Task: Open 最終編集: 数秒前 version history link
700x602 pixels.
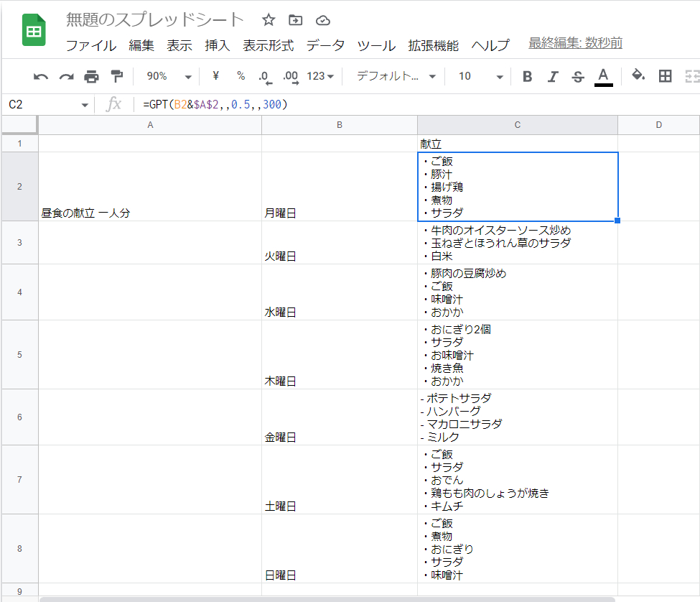Action: 575,43
